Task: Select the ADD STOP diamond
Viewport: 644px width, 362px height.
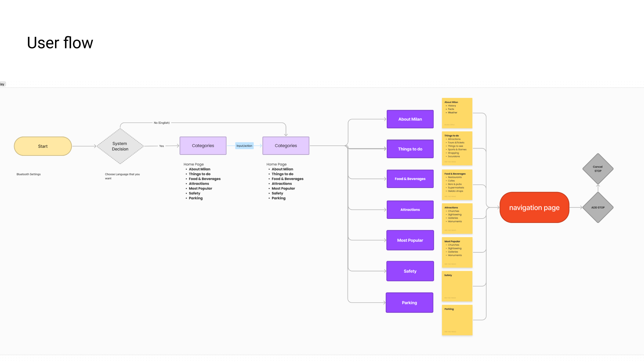Action: click(598, 207)
